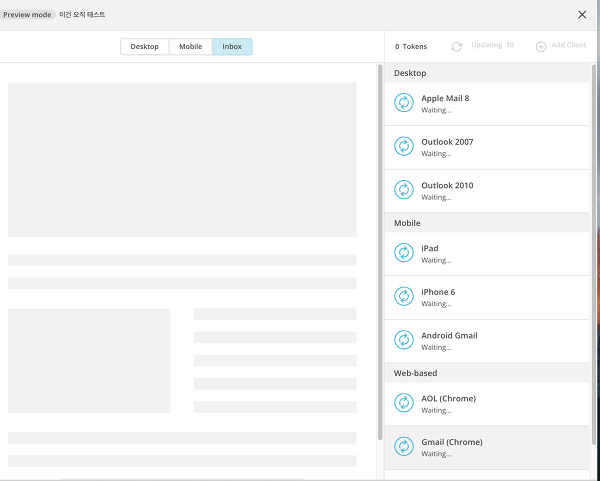Click the refresh icon beside iPad
This screenshot has width=600, height=481.
click(404, 253)
